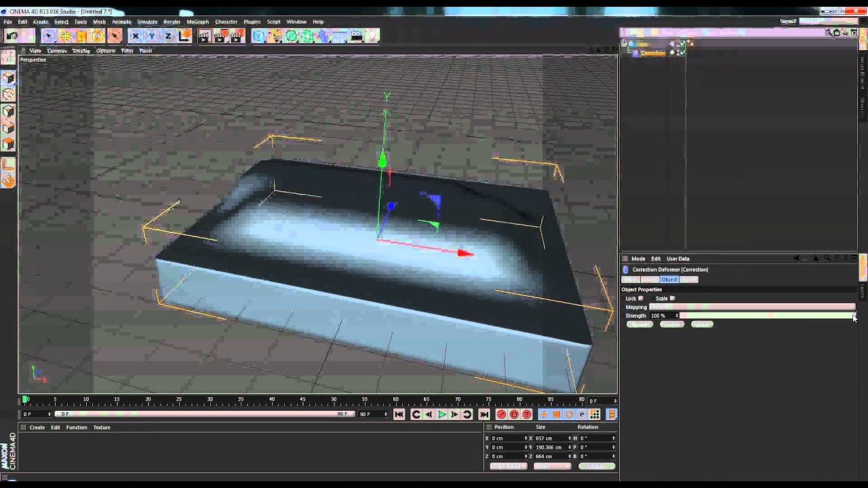The width and height of the screenshot is (868, 488).
Task: Click the Strength 100 % stepper arrows
Action: point(677,316)
